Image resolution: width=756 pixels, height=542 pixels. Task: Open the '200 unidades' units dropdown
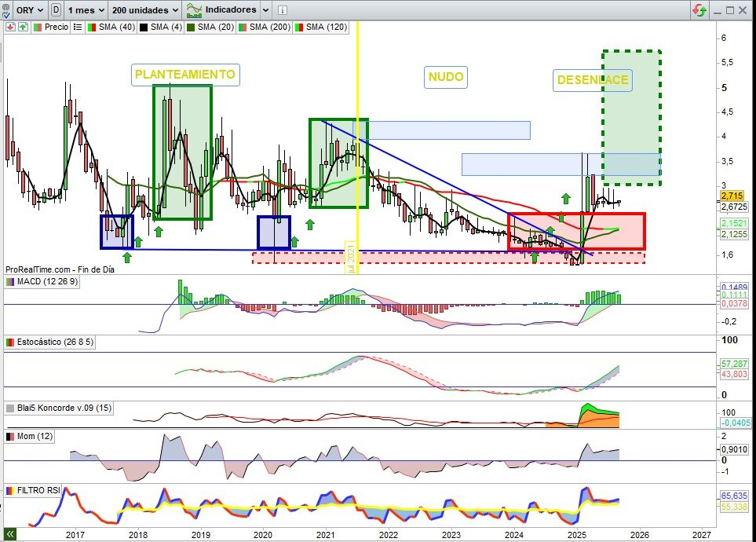(x=144, y=9)
